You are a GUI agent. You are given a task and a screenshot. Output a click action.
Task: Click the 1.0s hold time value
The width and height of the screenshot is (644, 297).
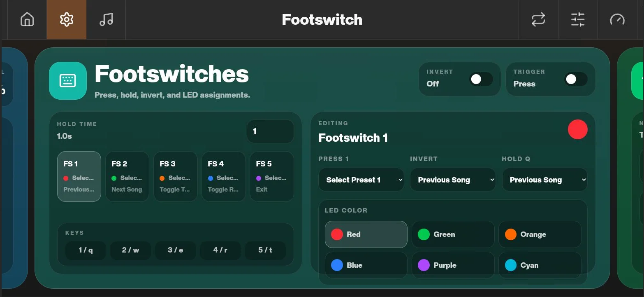65,136
